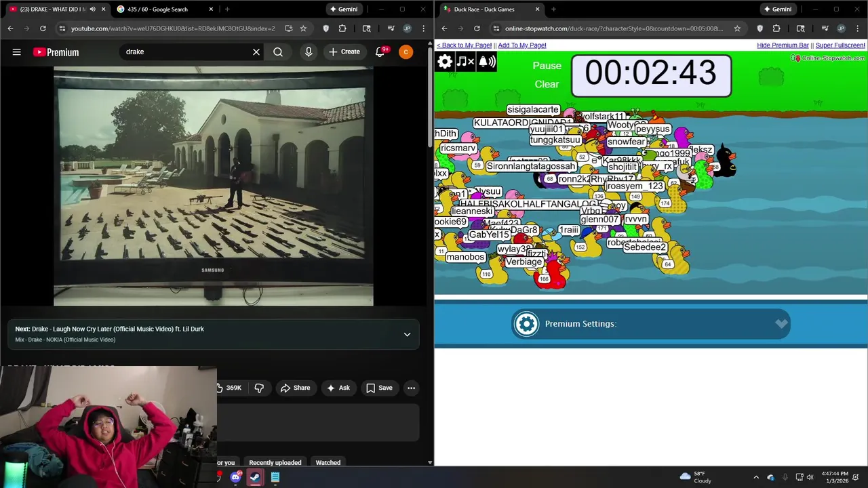868x488 pixels.
Task: Click Hide Premium Bar link
Action: [x=783, y=45]
